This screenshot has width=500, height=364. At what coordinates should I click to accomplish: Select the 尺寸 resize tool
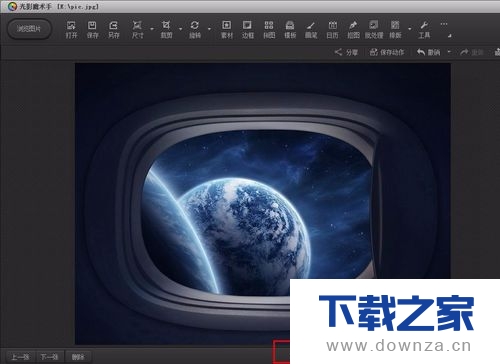coord(137,30)
